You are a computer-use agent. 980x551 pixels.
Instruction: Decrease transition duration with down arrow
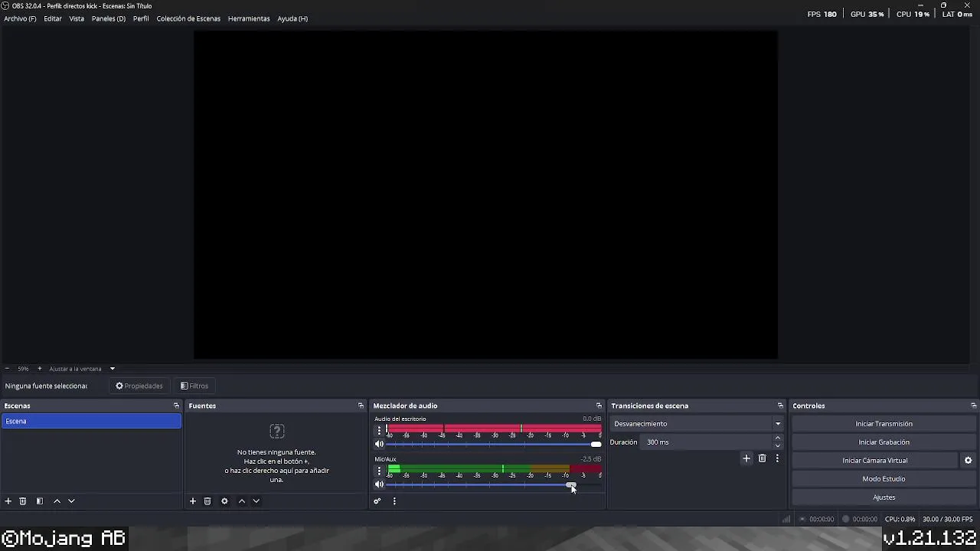[x=778, y=445]
